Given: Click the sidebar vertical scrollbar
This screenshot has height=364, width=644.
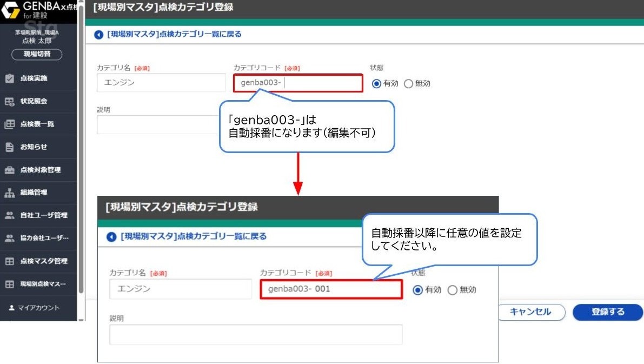Looking at the screenshot, I should (x=81, y=162).
